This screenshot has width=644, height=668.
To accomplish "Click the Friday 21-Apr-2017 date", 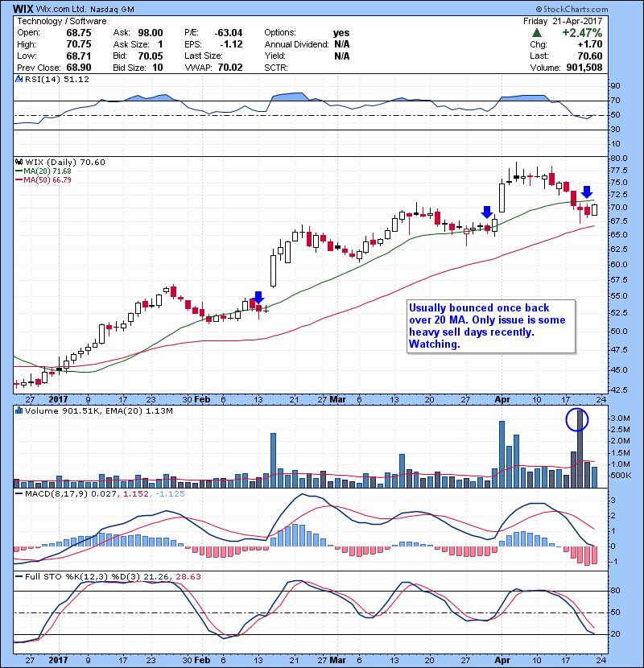I will [563, 21].
